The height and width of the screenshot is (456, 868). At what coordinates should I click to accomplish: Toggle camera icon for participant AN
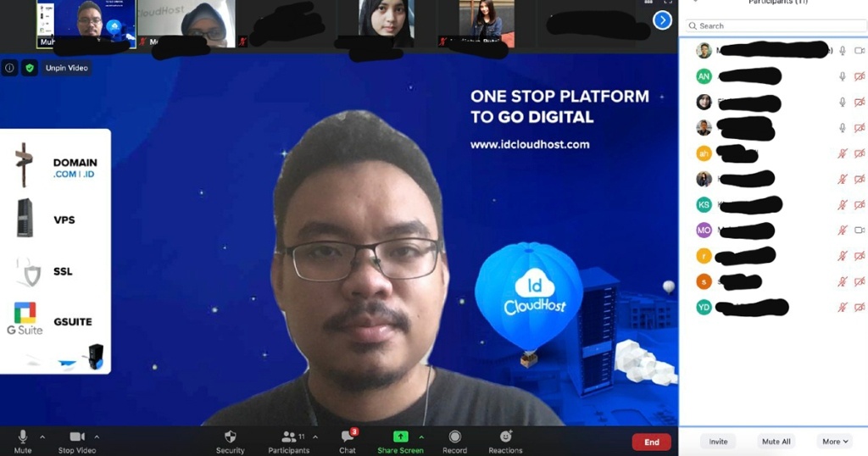[x=860, y=76]
